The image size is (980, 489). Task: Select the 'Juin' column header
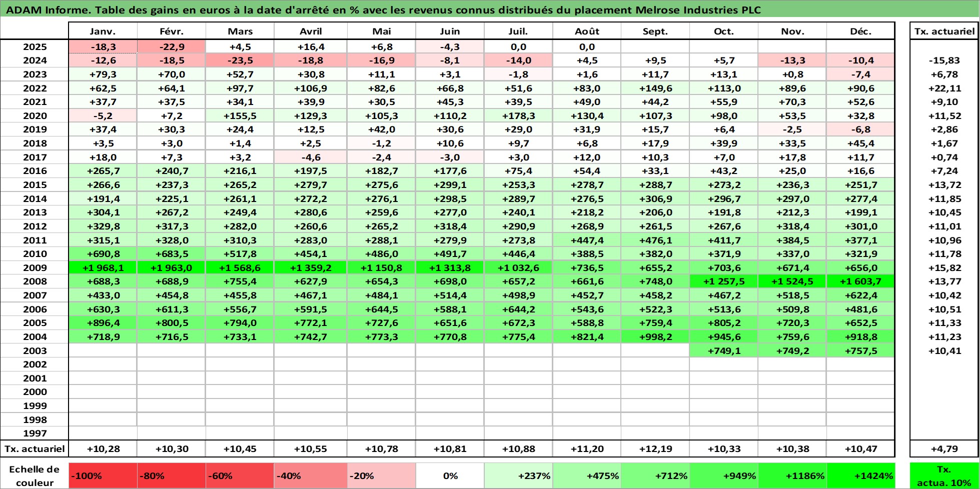[x=450, y=31]
